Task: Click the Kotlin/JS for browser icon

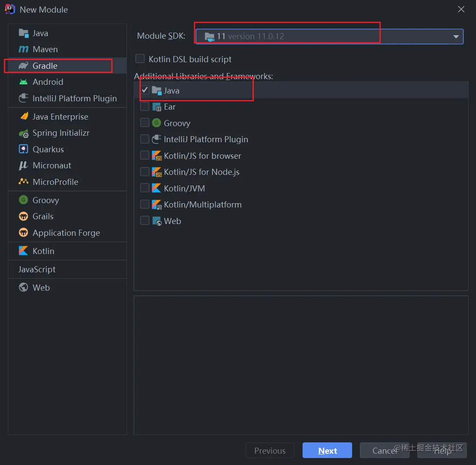Action: (156, 155)
